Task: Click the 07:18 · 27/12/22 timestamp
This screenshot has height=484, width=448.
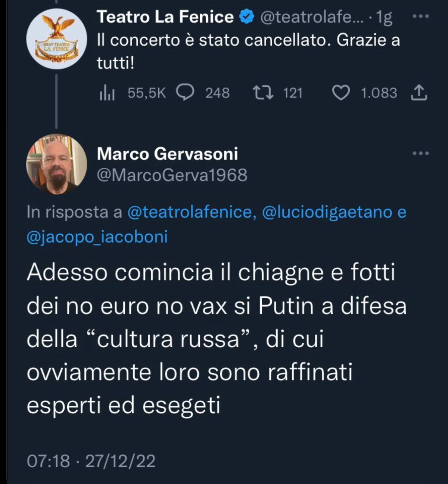Action: [x=91, y=461]
